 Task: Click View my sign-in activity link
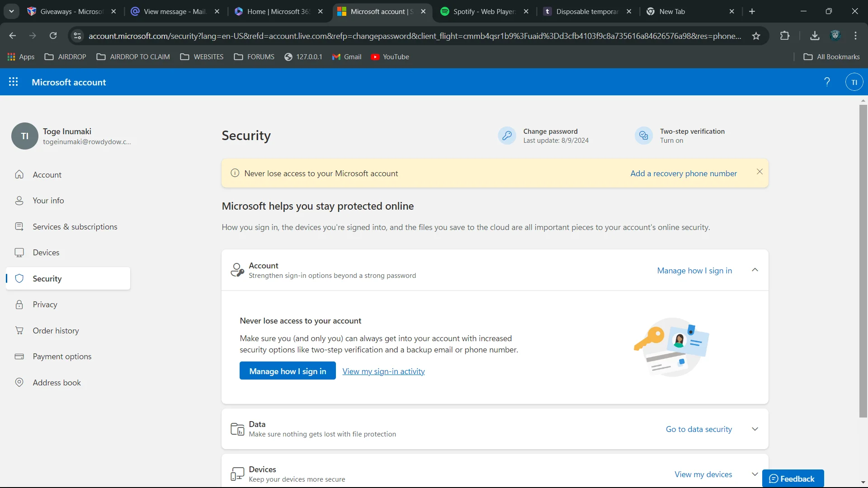click(383, 371)
